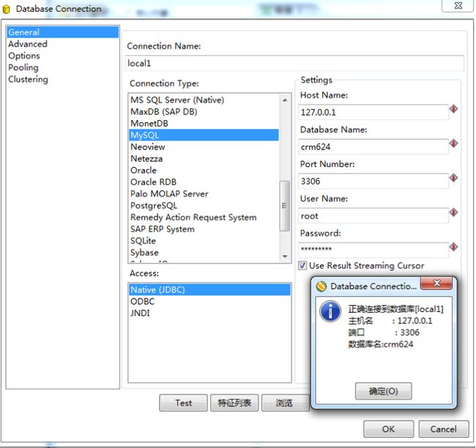The width and height of the screenshot is (476, 448).
Task: Open the Advanced settings page
Action: tap(63, 44)
